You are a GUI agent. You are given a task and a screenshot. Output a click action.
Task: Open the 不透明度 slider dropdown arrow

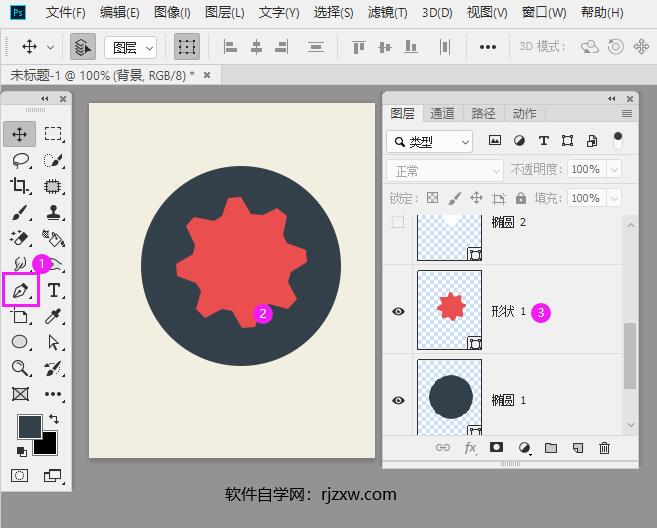(x=614, y=170)
